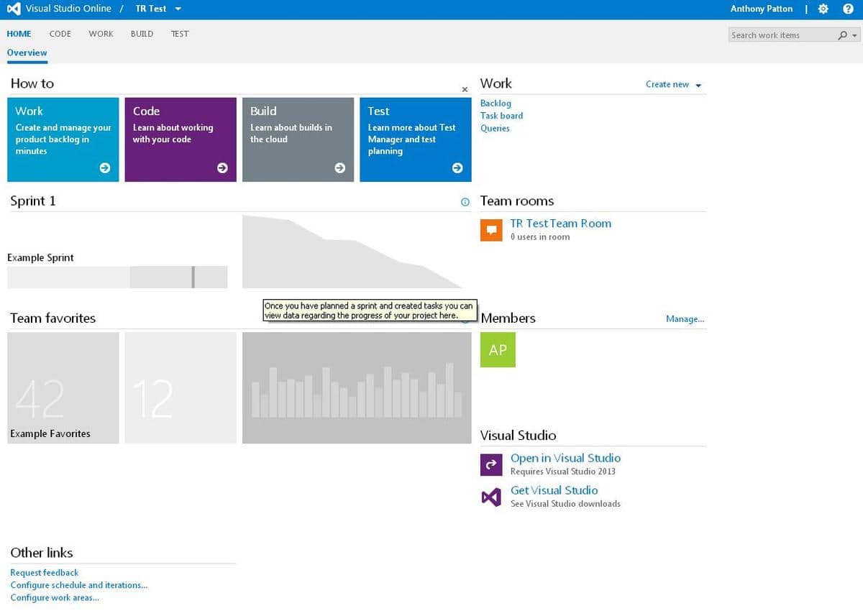This screenshot has width=863, height=616.
Task: Open the search options dropdown arrow
Action: pyautogui.click(x=854, y=35)
